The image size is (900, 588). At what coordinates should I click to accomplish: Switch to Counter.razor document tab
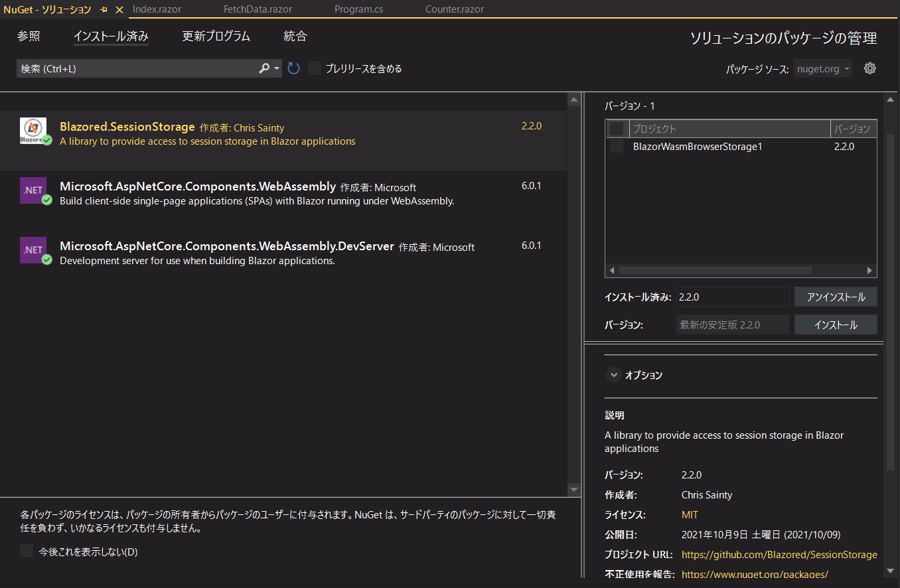(455, 9)
